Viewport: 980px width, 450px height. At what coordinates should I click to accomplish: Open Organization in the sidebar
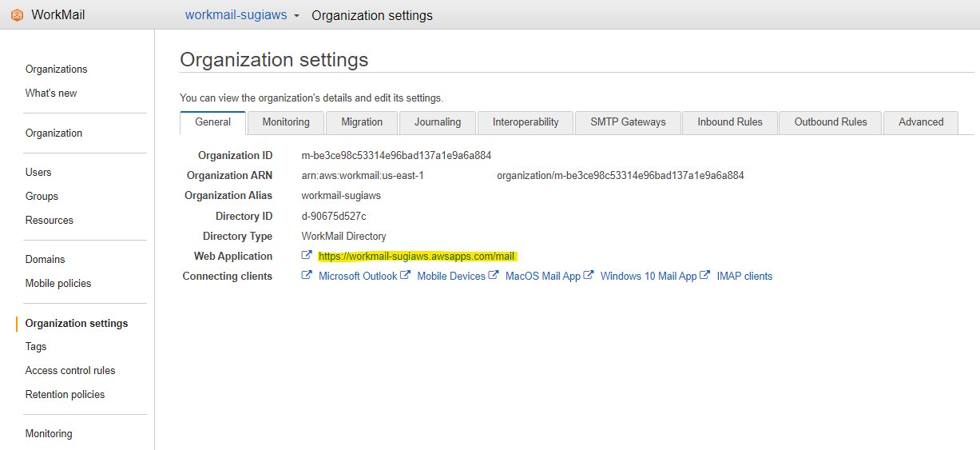coord(54,133)
